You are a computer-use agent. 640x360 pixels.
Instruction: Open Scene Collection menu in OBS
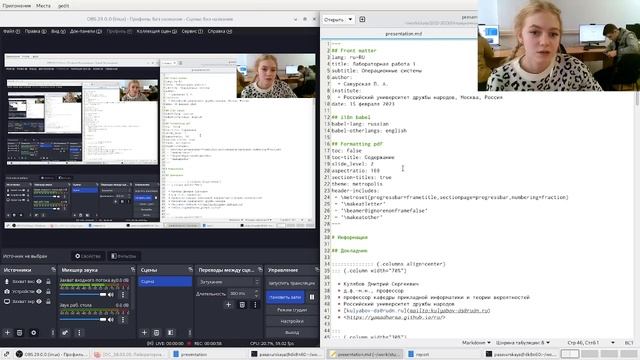point(157,31)
